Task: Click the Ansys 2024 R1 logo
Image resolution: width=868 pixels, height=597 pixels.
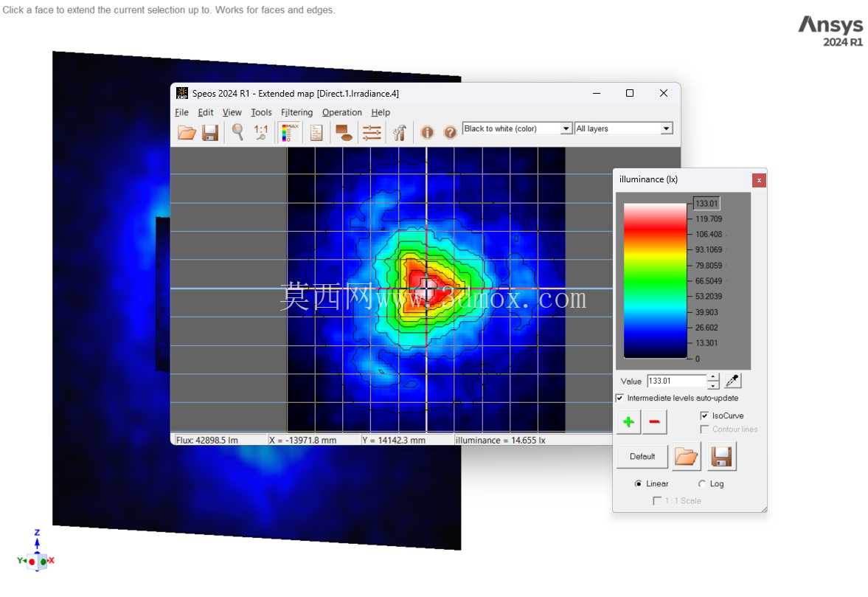Action: point(830,31)
